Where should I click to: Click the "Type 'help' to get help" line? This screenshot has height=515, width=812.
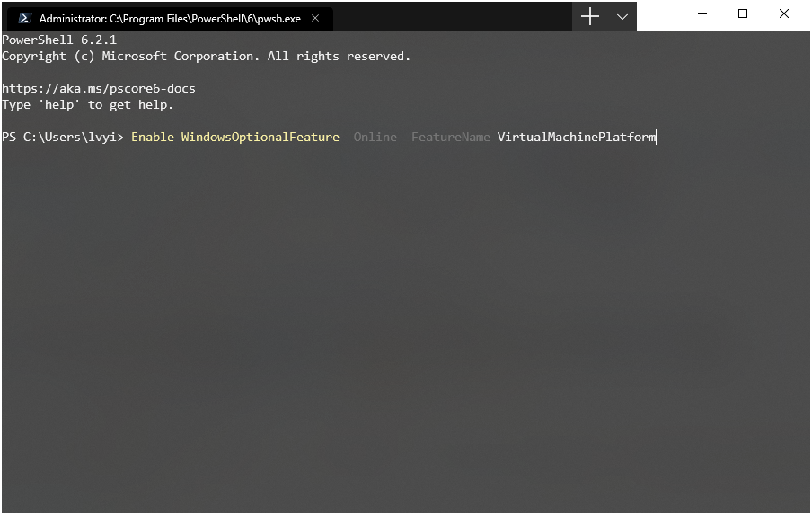(x=87, y=104)
